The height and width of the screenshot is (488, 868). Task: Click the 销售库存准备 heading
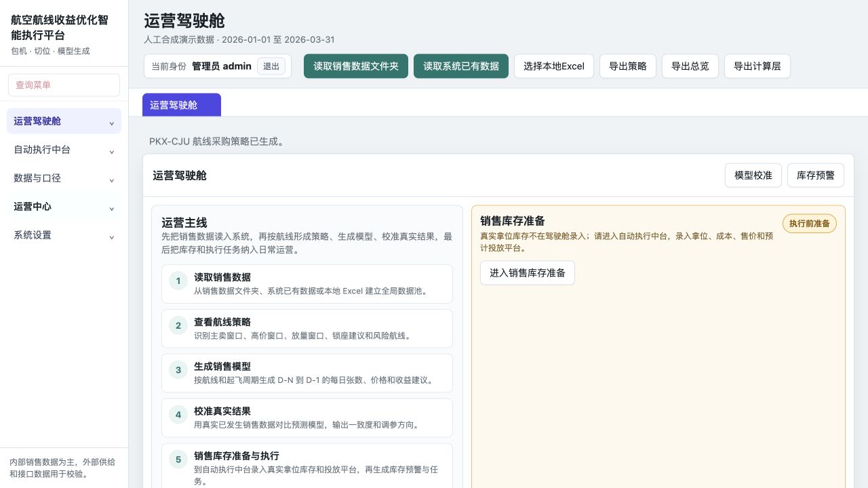(513, 221)
